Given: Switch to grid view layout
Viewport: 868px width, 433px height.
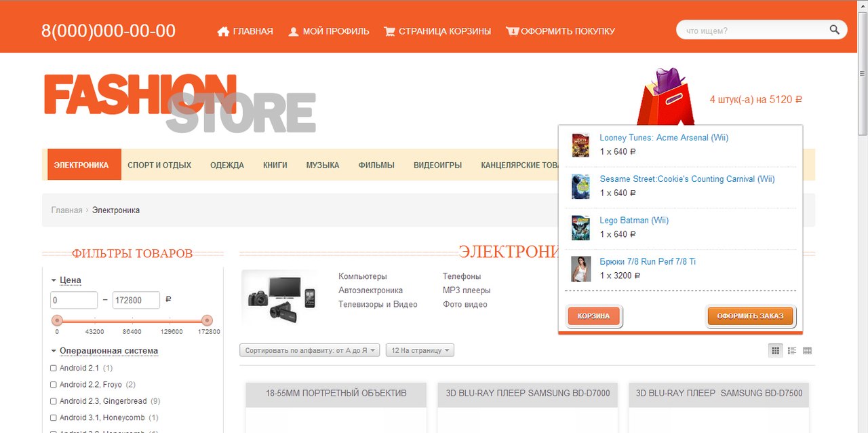Looking at the screenshot, I should (775, 350).
